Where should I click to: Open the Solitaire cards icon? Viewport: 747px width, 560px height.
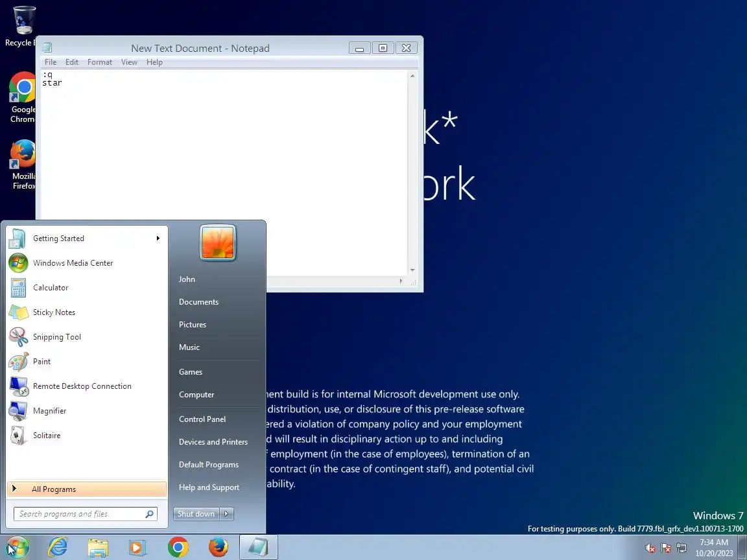click(18, 436)
